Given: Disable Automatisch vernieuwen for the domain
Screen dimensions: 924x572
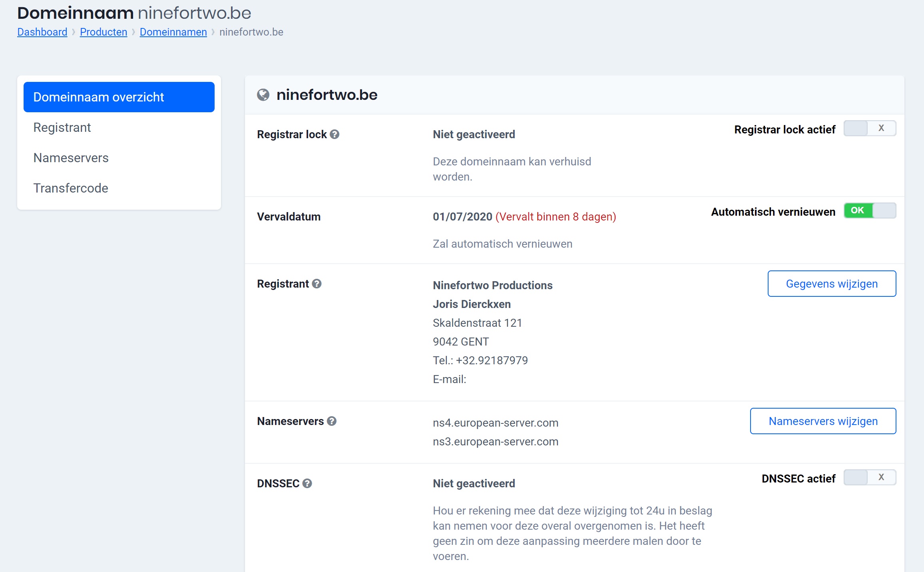Looking at the screenshot, I should [x=870, y=211].
